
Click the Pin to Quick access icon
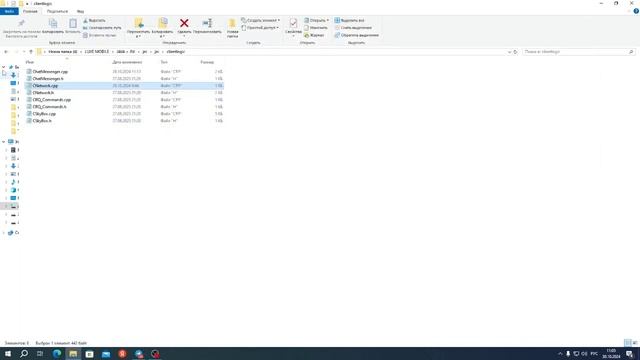point(21,23)
